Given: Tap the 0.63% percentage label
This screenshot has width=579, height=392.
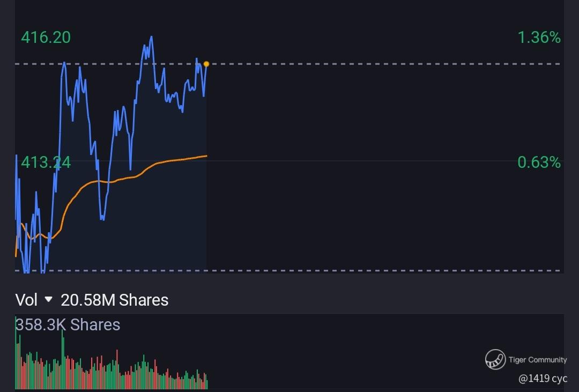Looking at the screenshot, I should pos(539,162).
